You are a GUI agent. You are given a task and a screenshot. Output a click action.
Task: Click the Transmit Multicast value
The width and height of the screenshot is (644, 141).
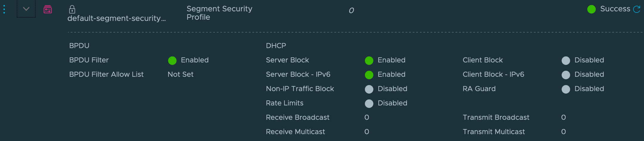563,132
